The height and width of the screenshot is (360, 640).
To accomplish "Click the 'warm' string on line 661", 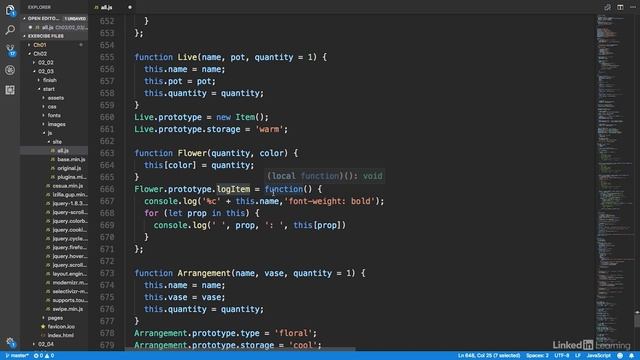I will tap(269, 129).
